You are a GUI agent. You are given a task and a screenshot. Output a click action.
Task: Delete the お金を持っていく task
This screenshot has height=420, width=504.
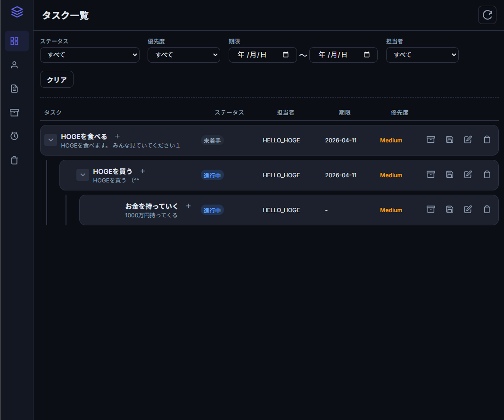[x=487, y=209]
